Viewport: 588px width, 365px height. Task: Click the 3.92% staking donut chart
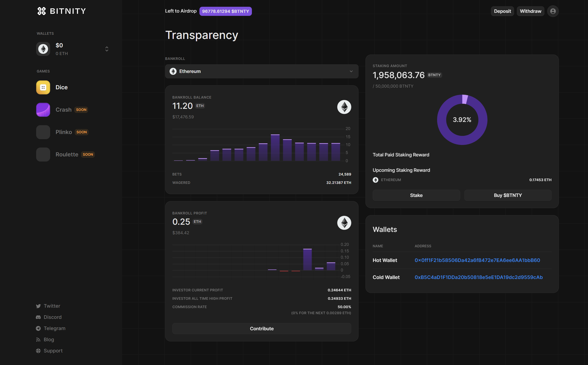[x=462, y=120]
